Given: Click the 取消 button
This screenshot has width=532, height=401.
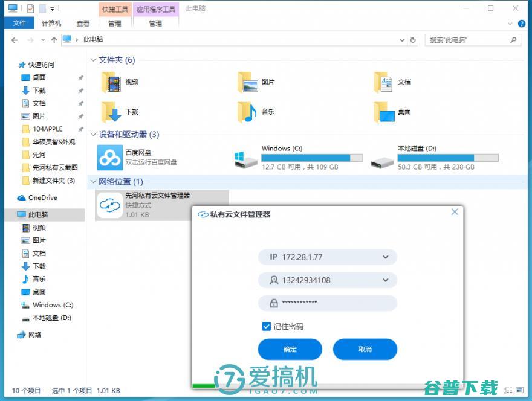Looking at the screenshot, I should point(365,349).
